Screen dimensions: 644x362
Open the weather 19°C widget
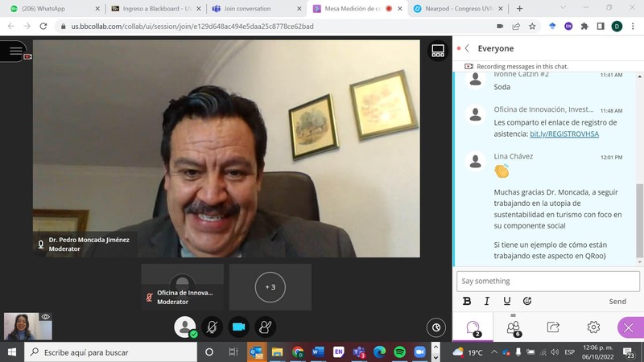[467, 352]
